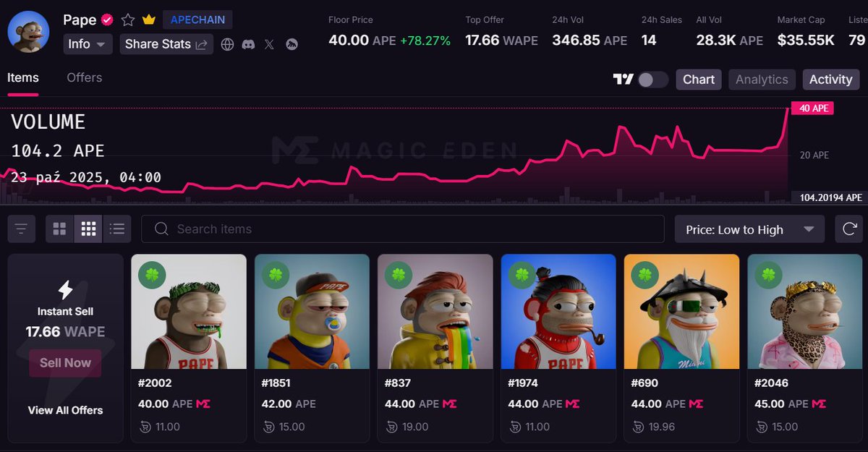The height and width of the screenshot is (452, 868).
Task: Click the 42.00 APE price on #1851
Action: click(x=289, y=404)
